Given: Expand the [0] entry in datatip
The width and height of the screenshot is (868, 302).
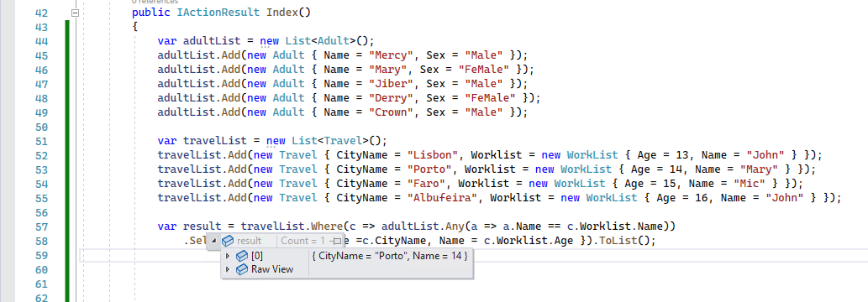Looking at the screenshot, I should point(228,256).
